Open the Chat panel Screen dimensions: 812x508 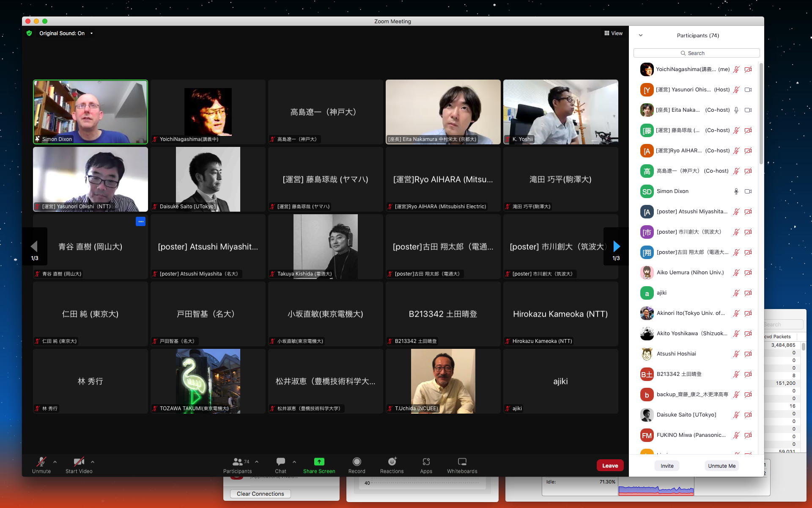tap(280, 461)
